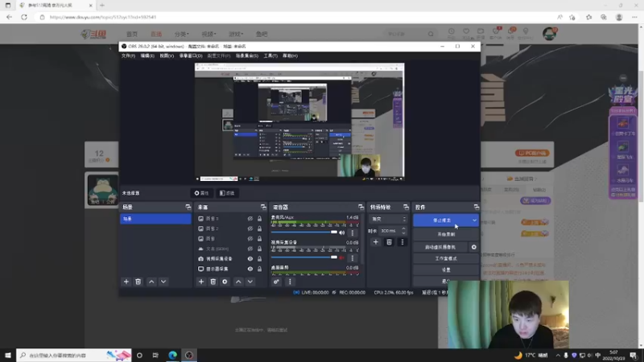Pop out the Scene Transitions dock panel
644x362 pixels.
pos(406,207)
